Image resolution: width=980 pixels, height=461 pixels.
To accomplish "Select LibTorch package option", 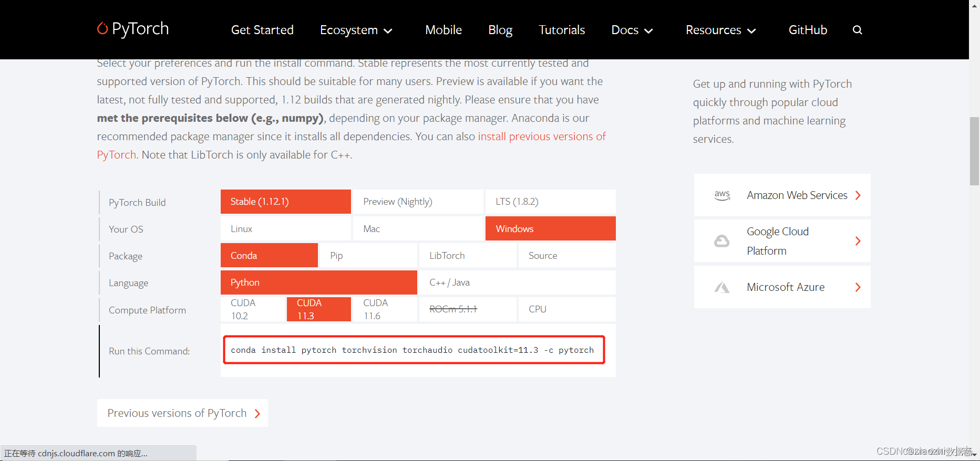I will [468, 255].
